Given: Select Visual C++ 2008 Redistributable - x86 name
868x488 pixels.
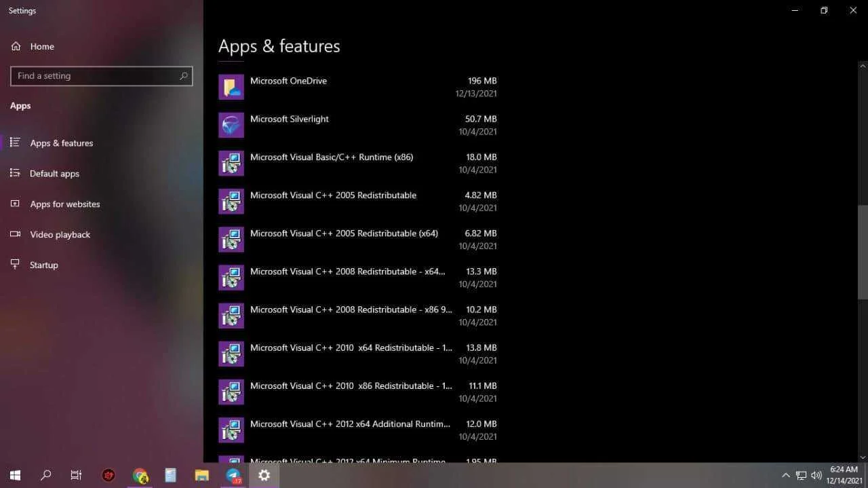Looking at the screenshot, I should (x=351, y=309).
